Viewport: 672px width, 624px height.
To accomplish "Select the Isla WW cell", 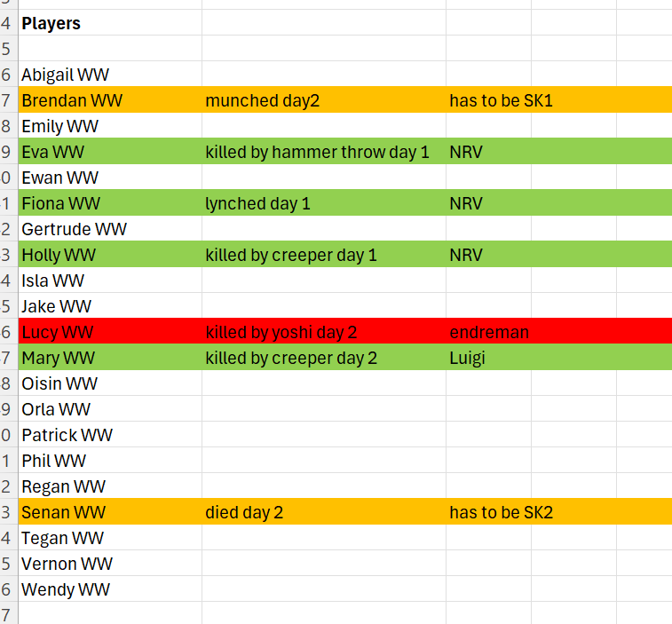I will (x=110, y=280).
